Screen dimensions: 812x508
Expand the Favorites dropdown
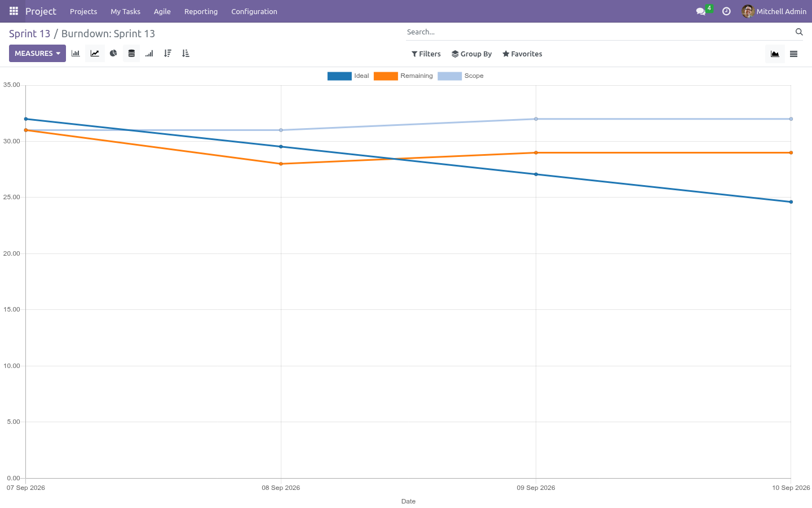[522, 54]
